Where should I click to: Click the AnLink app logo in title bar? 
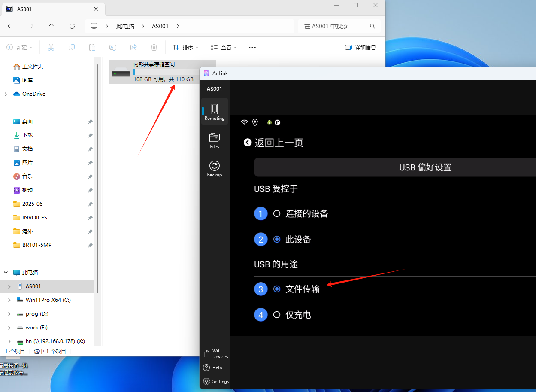pyautogui.click(x=206, y=73)
